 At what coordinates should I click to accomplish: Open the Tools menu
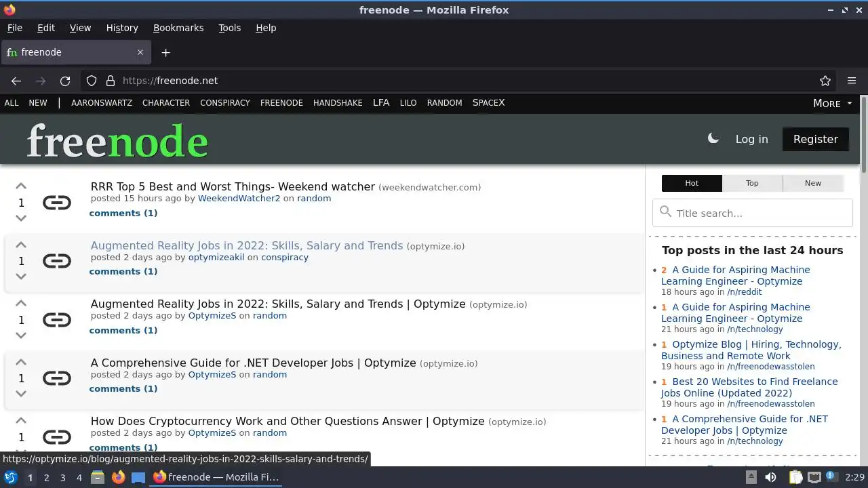click(229, 28)
